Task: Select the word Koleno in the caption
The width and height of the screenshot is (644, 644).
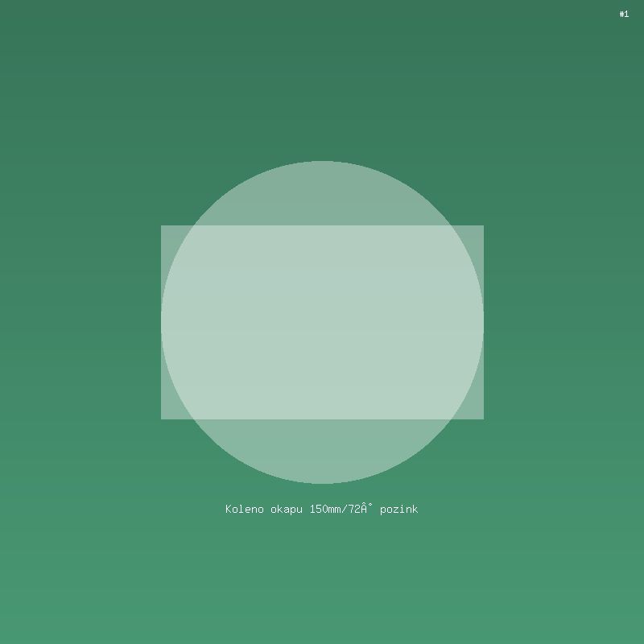Action: point(244,509)
